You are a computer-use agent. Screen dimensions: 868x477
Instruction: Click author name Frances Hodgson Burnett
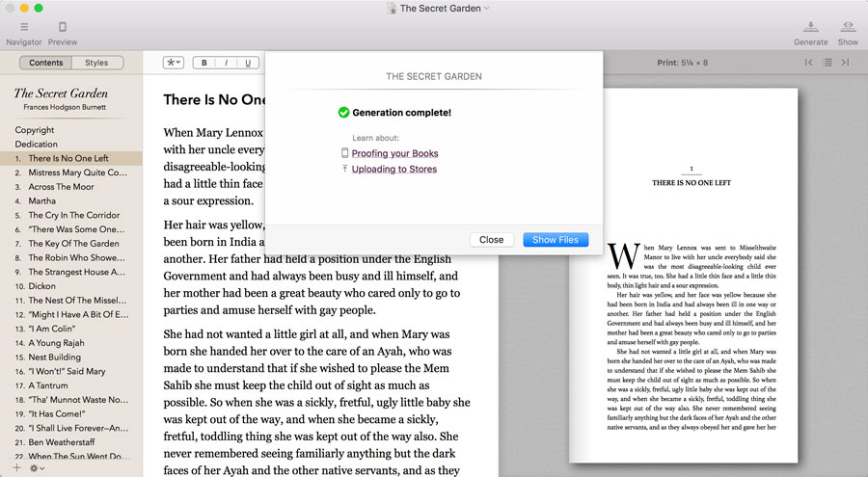click(x=65, y=107)
